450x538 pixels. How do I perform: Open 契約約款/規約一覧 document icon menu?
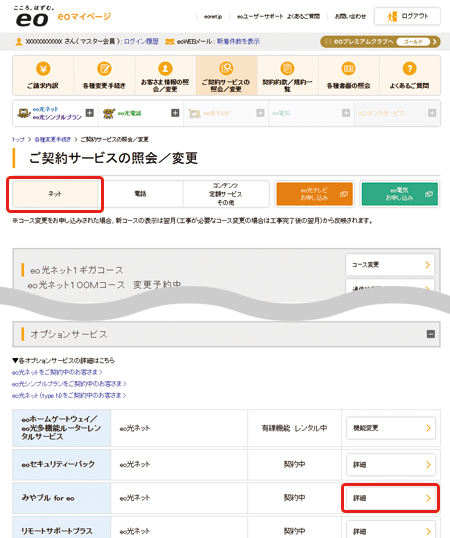(287, 75)
